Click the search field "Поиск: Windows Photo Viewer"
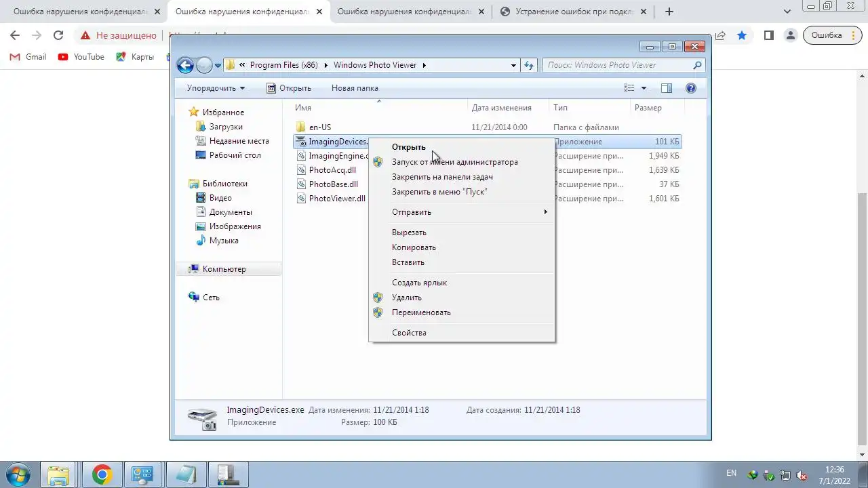868x488 pixels. click(623, 65)
